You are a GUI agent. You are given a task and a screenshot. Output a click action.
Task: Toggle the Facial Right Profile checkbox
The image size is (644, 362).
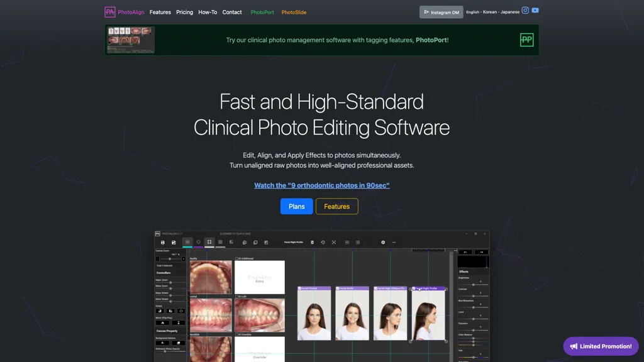pos(414,288)
